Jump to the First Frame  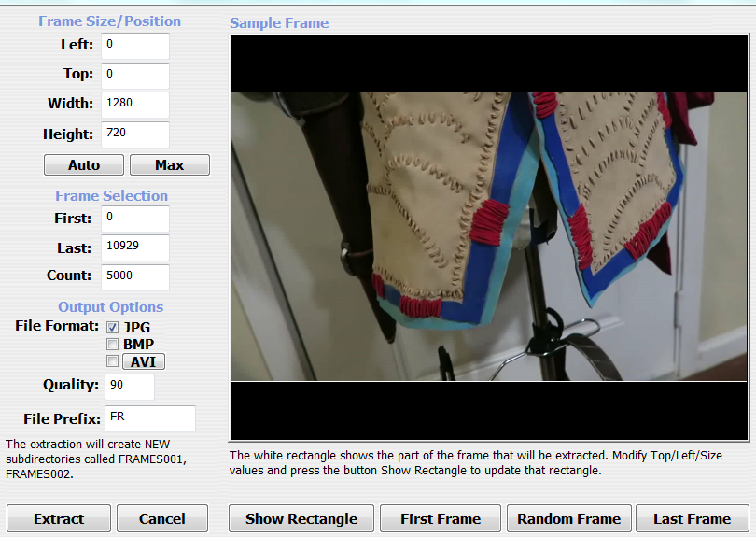(441, 519)
